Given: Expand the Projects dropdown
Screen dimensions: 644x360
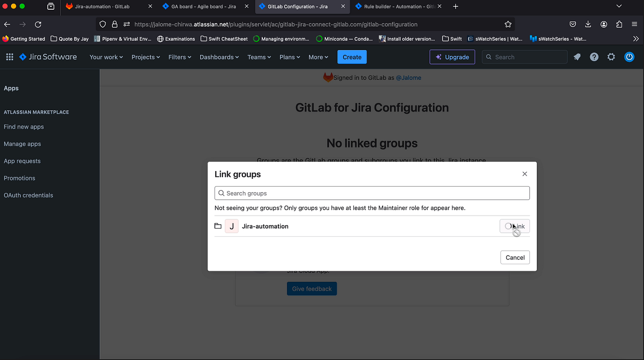Looking at the screenshot, I should [x=145, y=57].
